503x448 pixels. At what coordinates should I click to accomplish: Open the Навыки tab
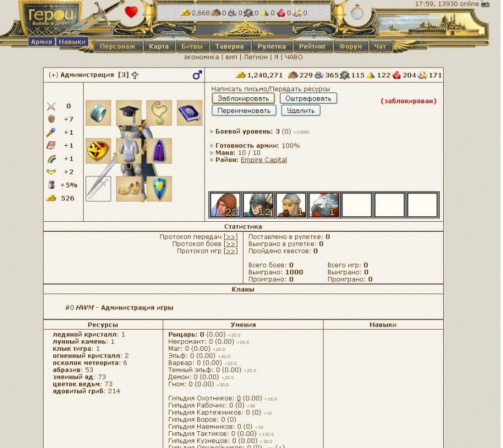point(72,42)
